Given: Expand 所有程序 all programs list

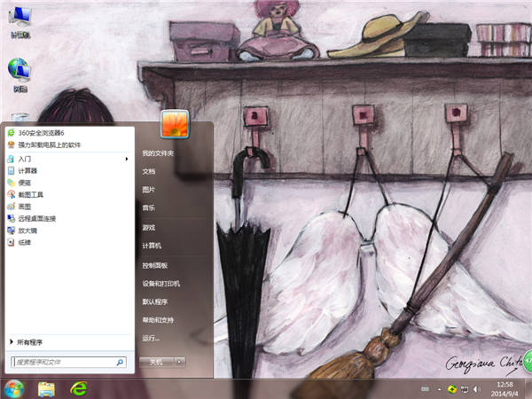Looking at the screenshot, I should click(29, 341).
